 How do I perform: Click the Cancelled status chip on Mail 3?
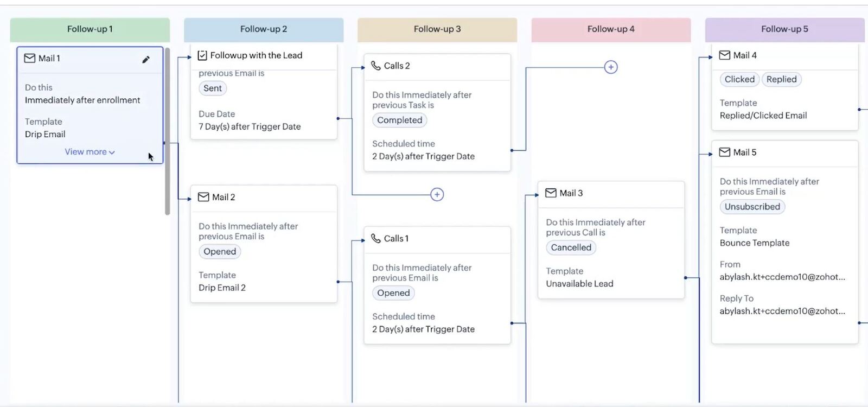coord(571,248)
